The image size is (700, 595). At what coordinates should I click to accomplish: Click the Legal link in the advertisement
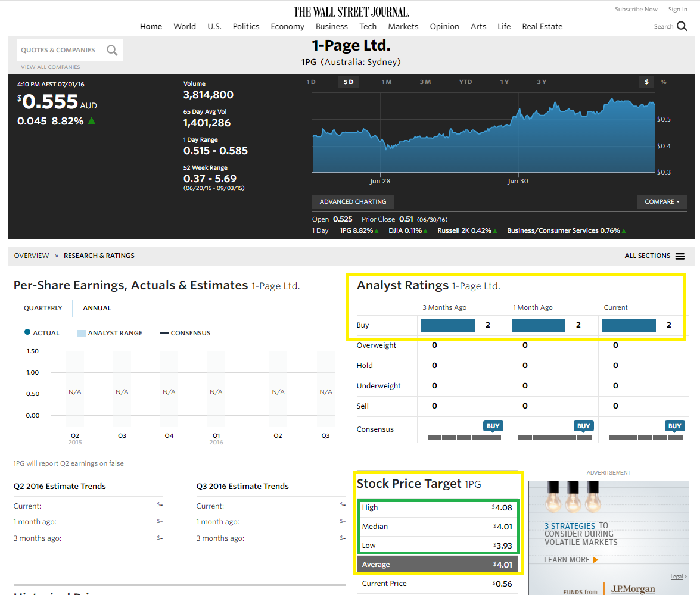click(677, 577)
